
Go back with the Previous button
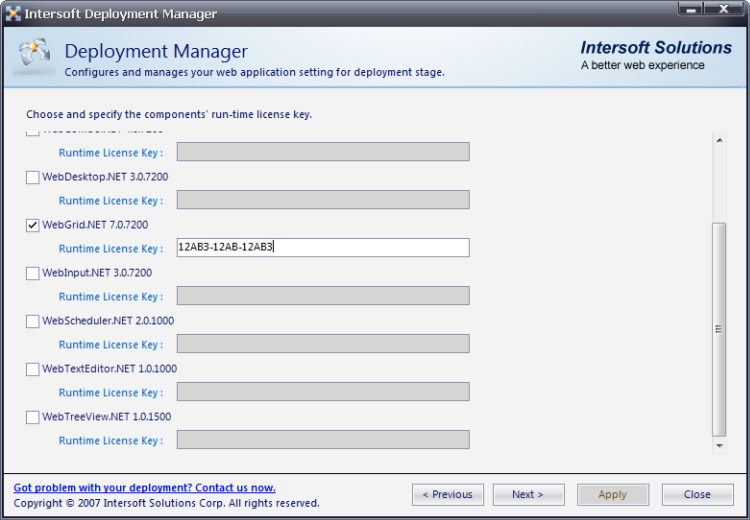coord(447,494)
